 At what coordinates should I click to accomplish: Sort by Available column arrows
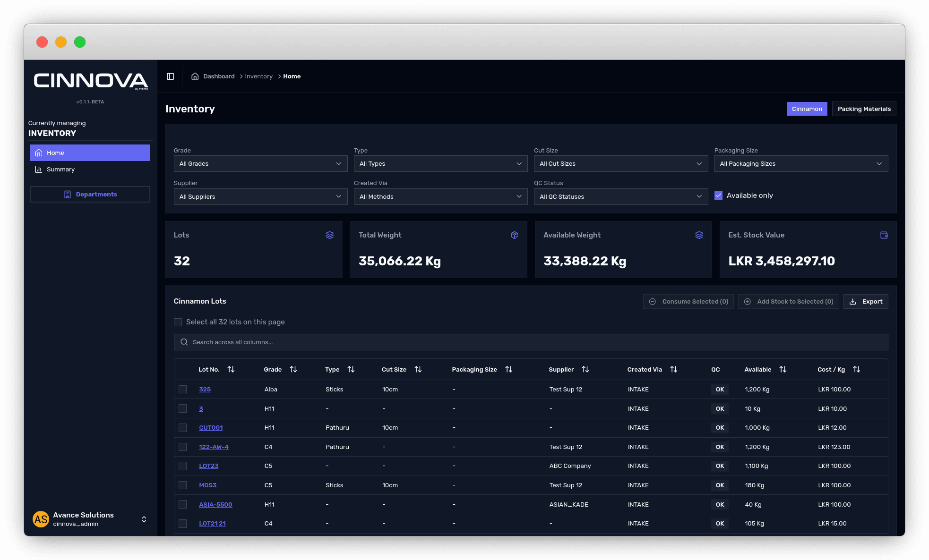click(x=783, y=369)
